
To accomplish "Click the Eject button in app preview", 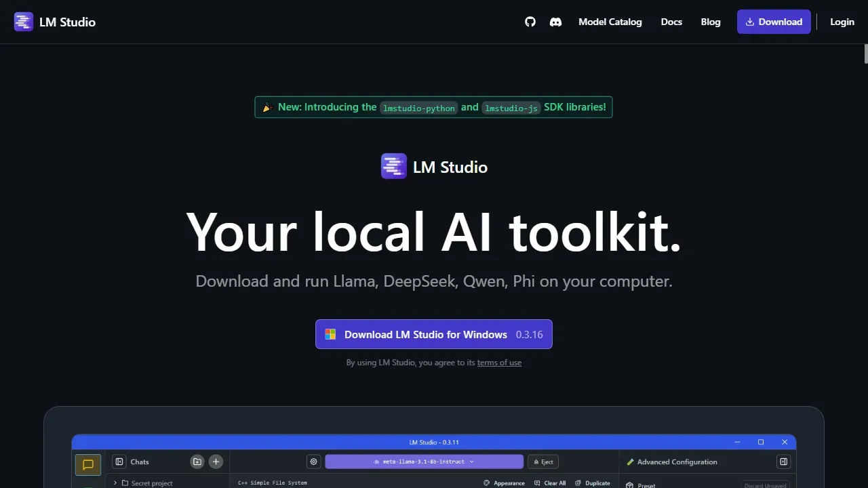I will click(543, 462).
